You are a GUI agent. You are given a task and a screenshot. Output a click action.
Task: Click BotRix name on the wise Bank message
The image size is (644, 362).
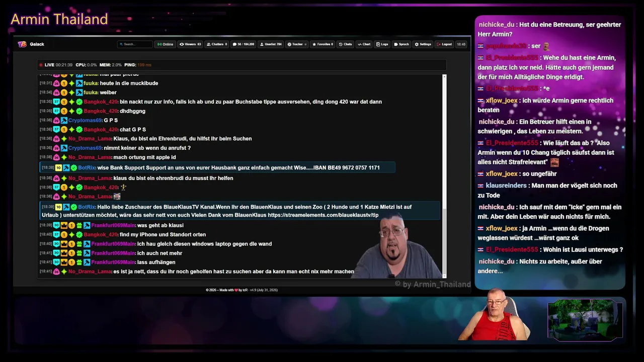click(x=87, y=167)
